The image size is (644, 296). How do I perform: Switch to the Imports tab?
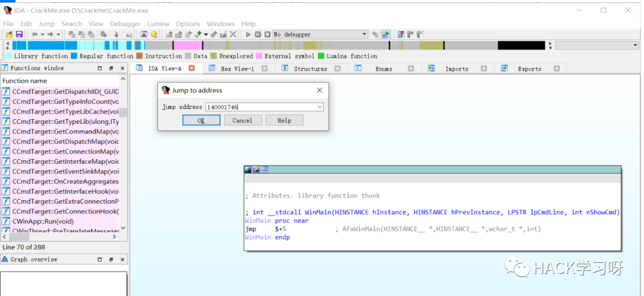(x=456, y=68)
